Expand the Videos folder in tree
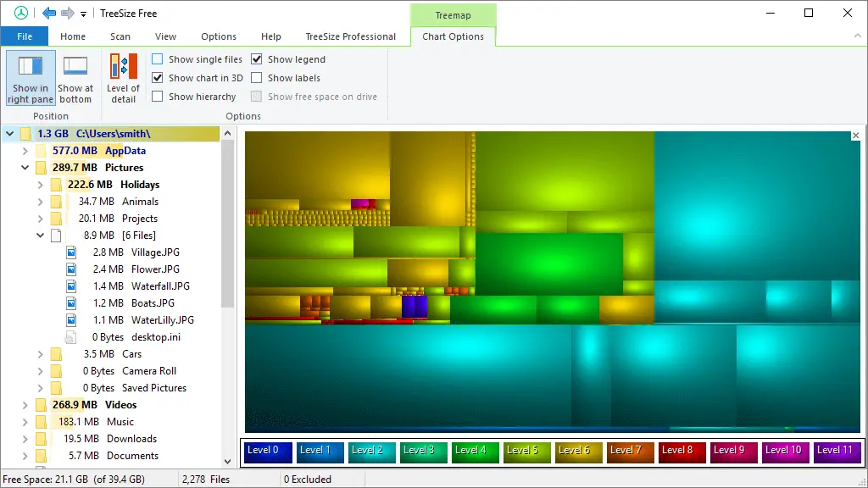 [x=25, y=405]
